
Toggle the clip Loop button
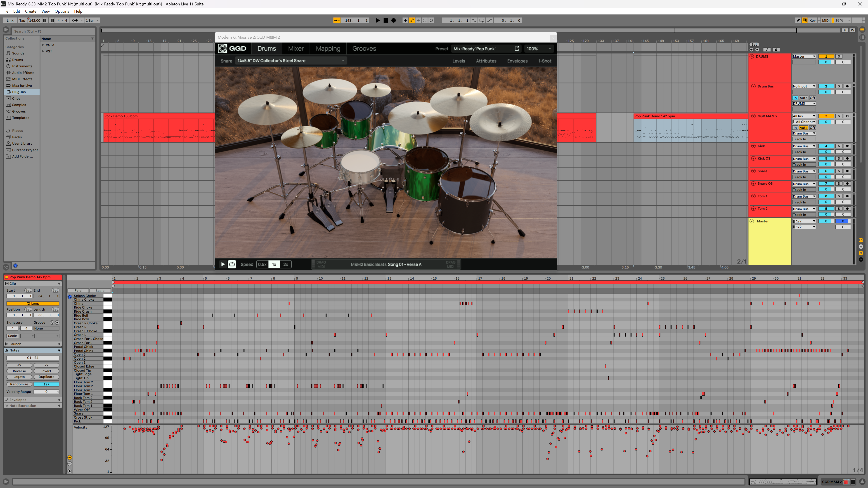(33, 303)
